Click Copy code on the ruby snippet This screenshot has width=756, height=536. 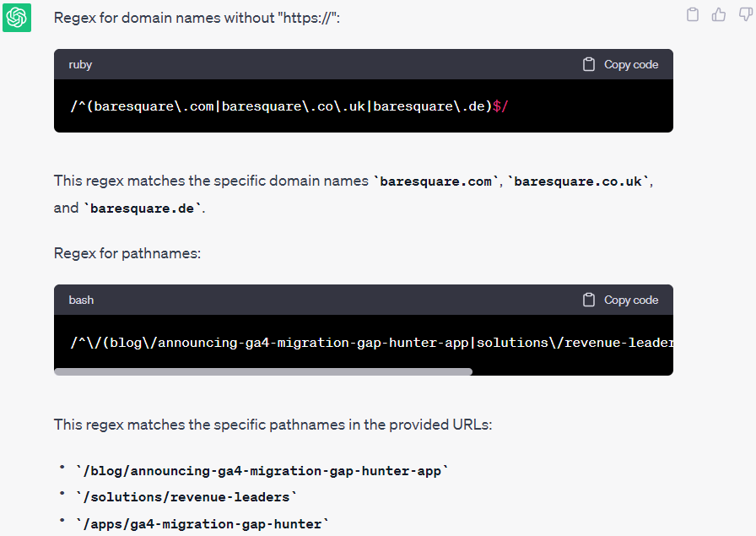coord(630,63)
